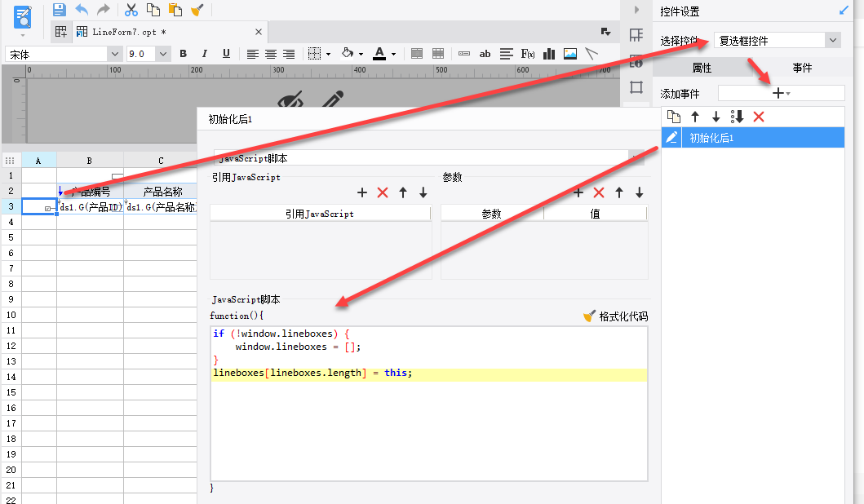Click the format painter brush in the top toolbar
This screenshot has height=504, width=864.
[x=197, y=9]
